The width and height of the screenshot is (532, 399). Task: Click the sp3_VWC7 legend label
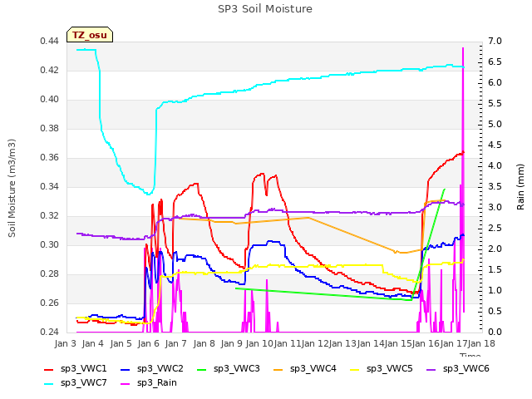point(83,382)
